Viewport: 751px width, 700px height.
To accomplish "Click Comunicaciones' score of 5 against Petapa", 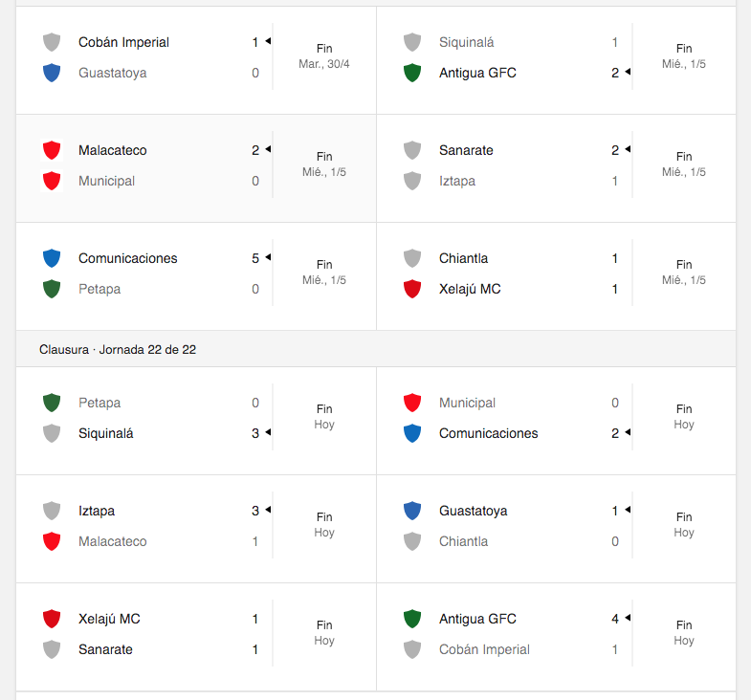I will (255, 258).
